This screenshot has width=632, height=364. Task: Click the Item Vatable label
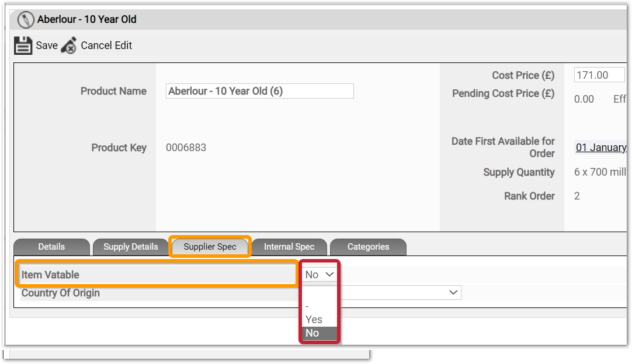[x=50, y=275]
